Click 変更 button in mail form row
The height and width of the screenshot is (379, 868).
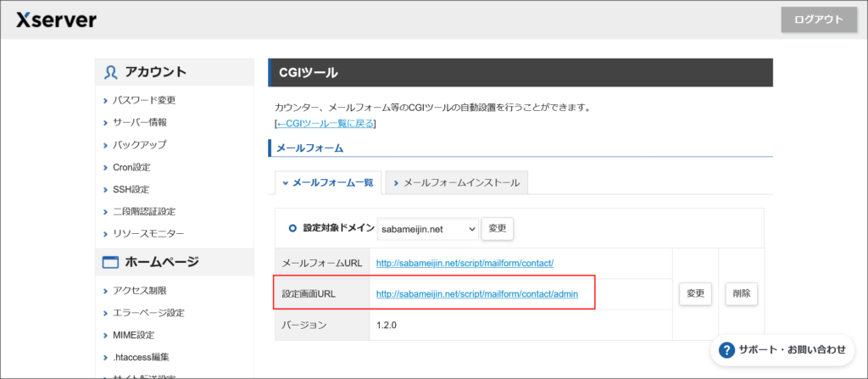pyautogui.click(x=695, y=293)
